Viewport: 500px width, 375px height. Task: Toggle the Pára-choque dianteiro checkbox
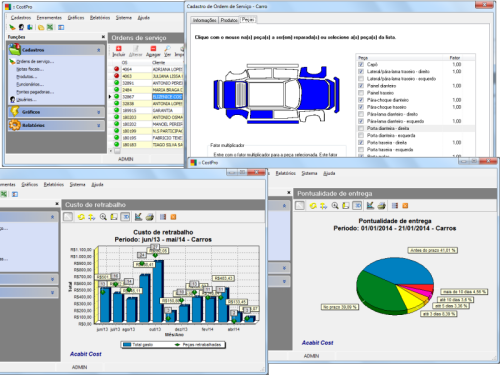(x=361, y=100)
